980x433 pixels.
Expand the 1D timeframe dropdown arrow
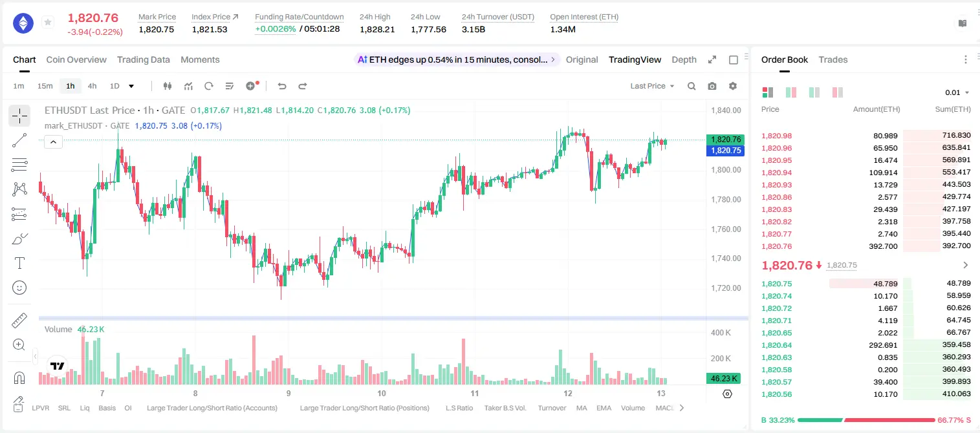coord(131,86)
